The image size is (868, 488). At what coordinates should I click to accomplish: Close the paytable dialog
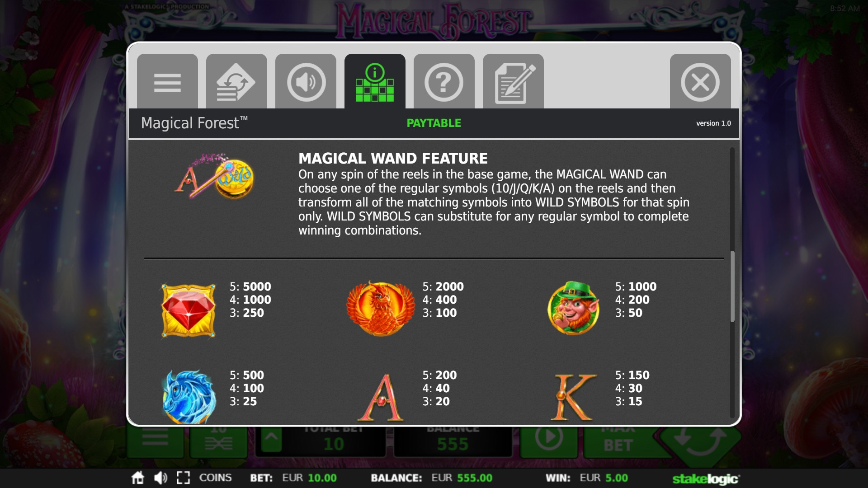700,81
